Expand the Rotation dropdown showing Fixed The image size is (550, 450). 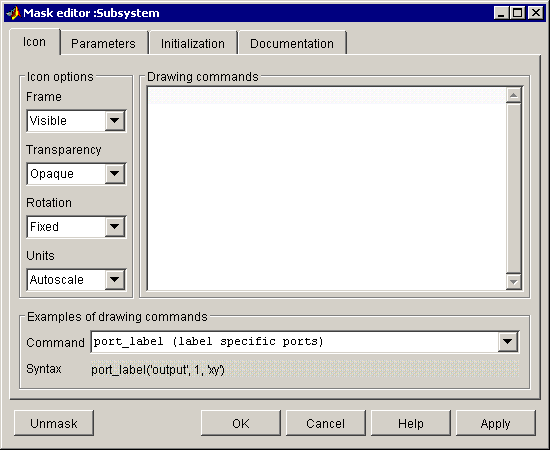pyautogui.click(x=76, y=227)
